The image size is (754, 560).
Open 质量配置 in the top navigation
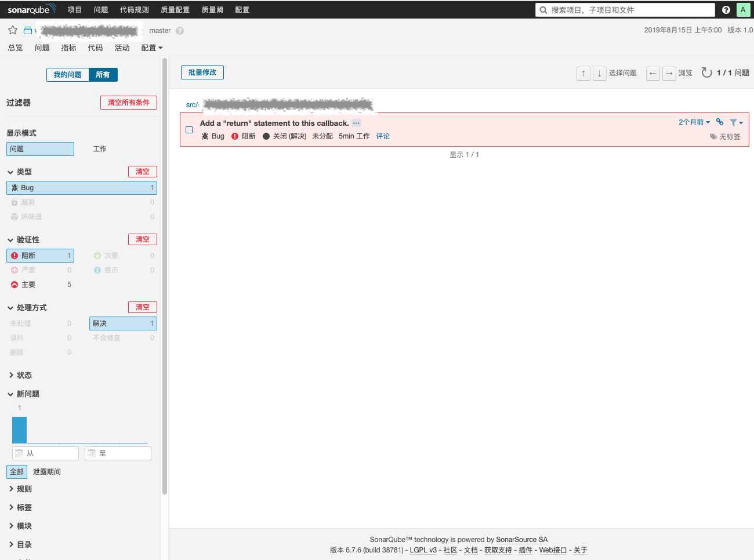pyautogui.click(x=175, y=10)
